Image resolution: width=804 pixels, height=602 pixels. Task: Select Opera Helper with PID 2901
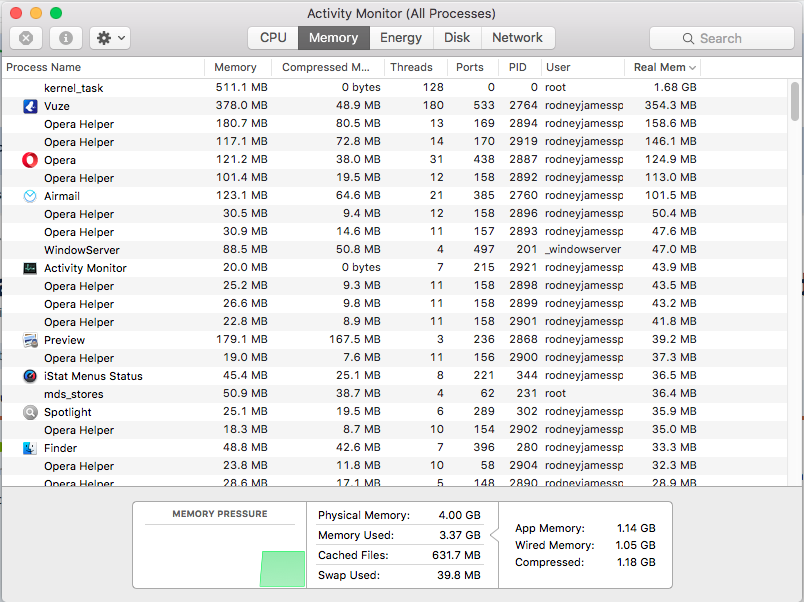tap(395, 322)
